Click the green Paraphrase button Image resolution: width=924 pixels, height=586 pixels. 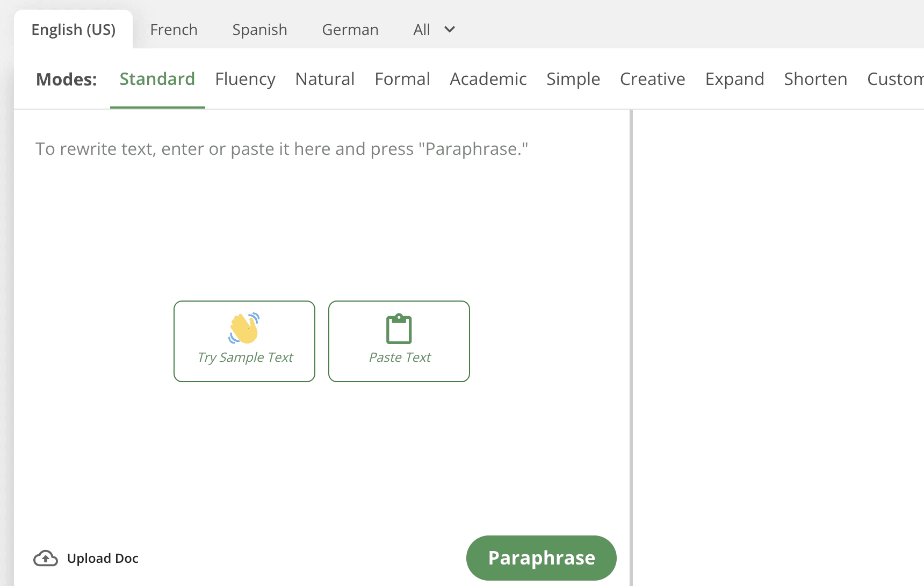[x=542, y=558]
